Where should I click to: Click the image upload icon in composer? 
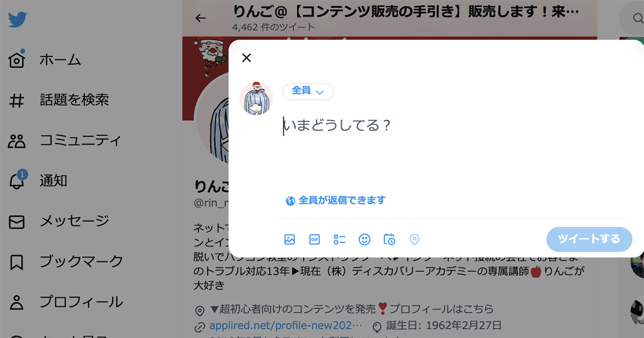[290, 240]
